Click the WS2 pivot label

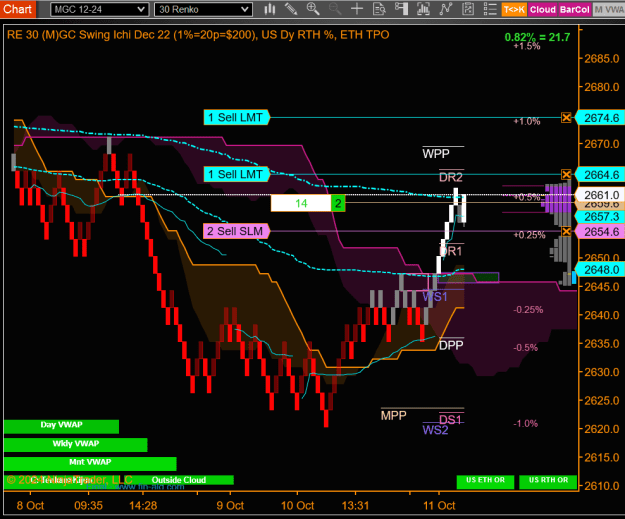(435, 430)
